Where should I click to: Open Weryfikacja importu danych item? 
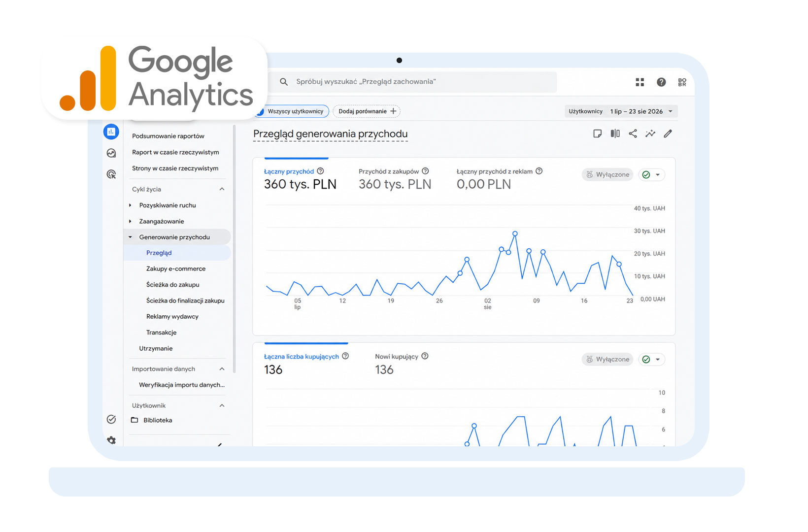[181, 385]
